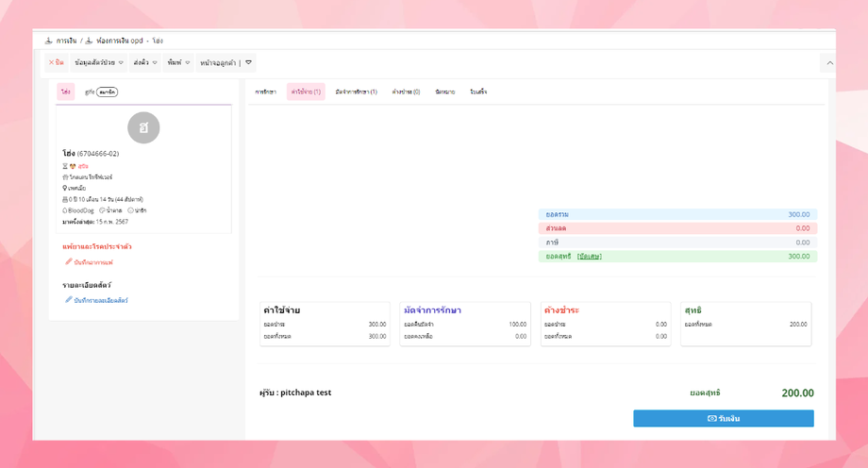Click the ค่าใช้จ่าย summary card
The height and width of the screenshot is (468, 868).
[325, 324]
